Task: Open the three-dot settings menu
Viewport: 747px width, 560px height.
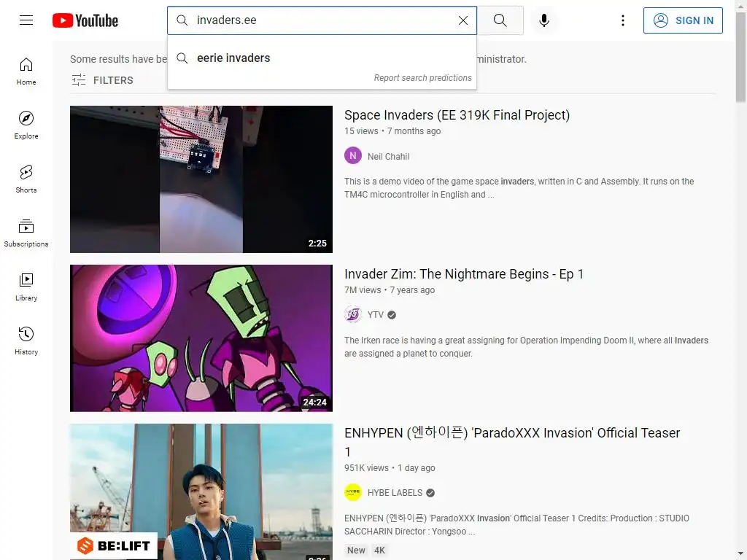Action: click(x=623, y=20)
